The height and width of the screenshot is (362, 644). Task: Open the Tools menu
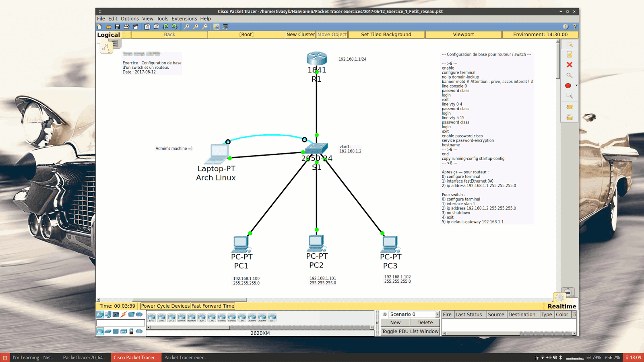(x=163, y=19)
